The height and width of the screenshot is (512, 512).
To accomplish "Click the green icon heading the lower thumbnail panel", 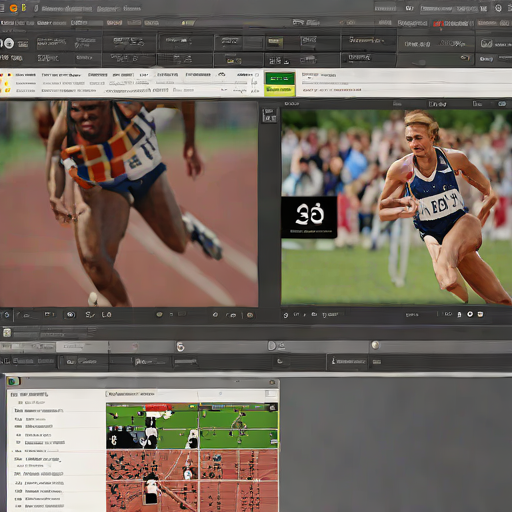I will (x=14, y=381).
